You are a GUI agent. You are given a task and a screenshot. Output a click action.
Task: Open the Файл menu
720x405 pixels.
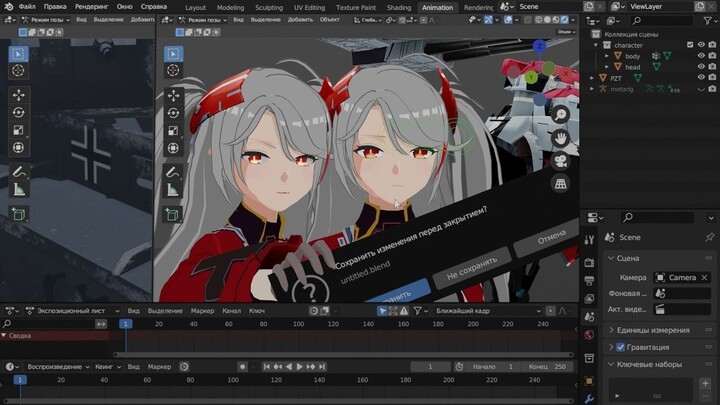27,6
